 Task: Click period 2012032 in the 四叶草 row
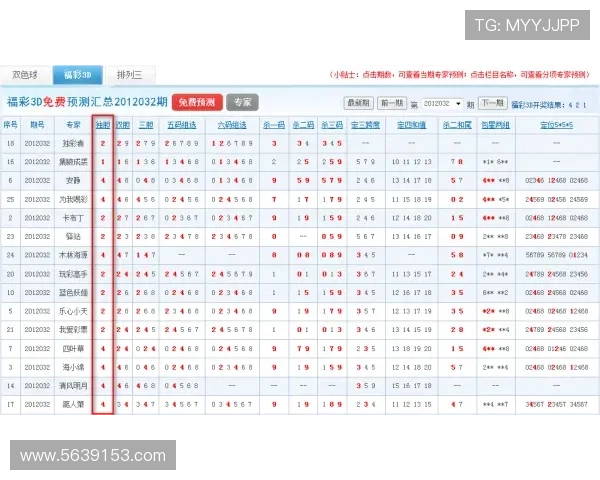tap(37, 349)
